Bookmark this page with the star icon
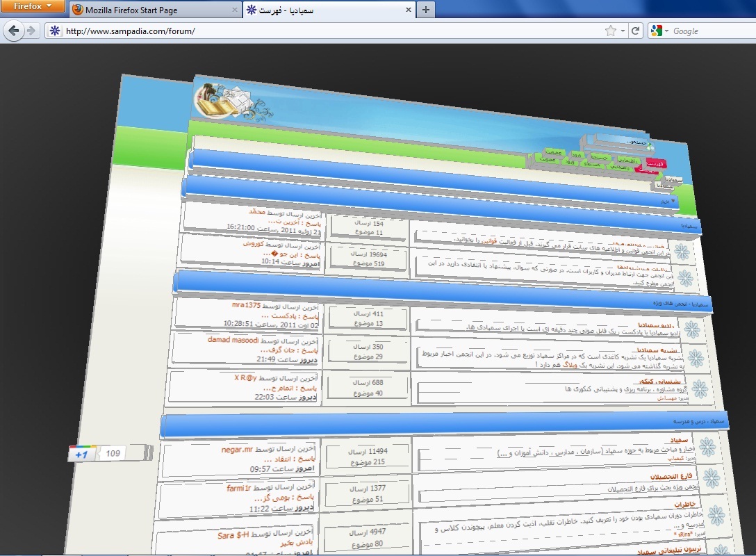Viewport: 756px width, 556px height. coord(610,31)
